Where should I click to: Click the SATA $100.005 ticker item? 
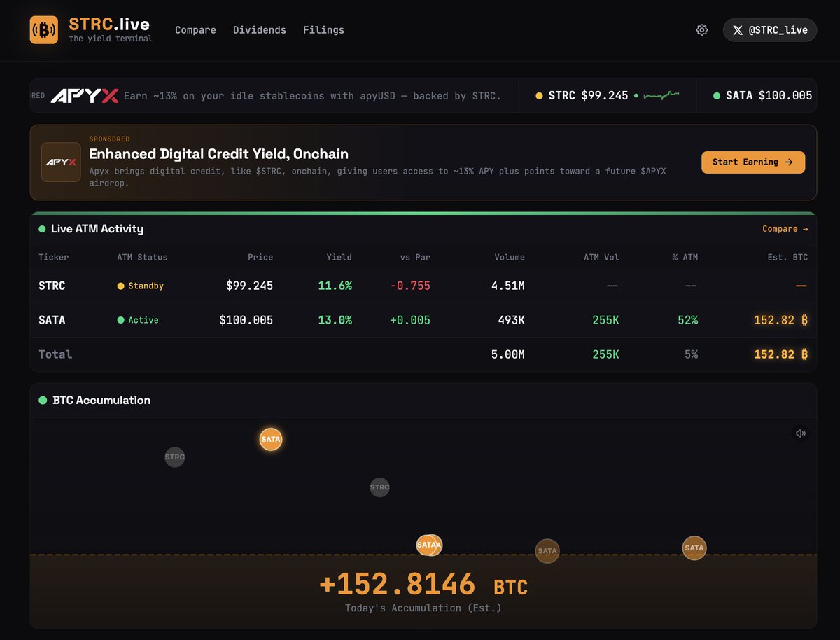[x=763, y=95]
